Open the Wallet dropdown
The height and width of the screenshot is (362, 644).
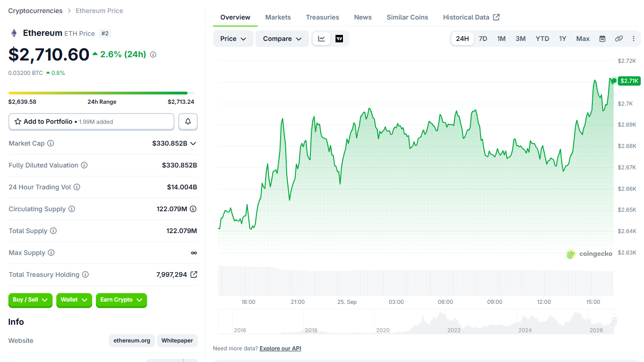pyautogui.click(x=74, y=300)
